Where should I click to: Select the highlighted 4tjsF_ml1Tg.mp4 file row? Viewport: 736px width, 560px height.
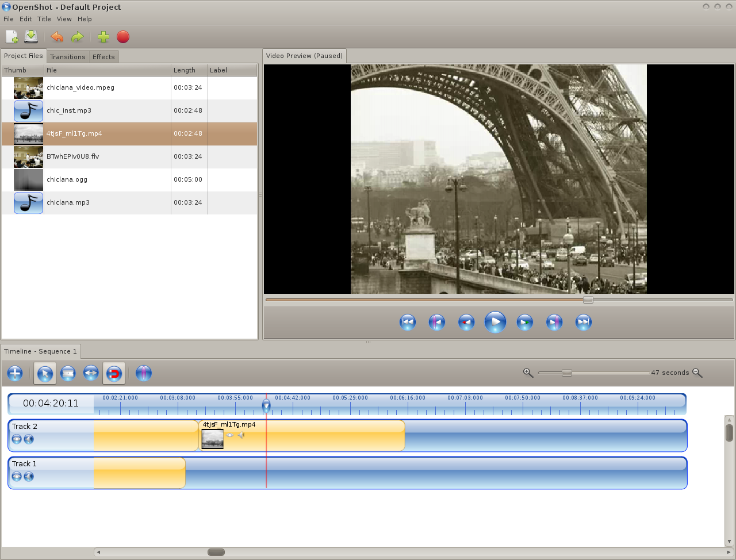(x=129, y=134)
